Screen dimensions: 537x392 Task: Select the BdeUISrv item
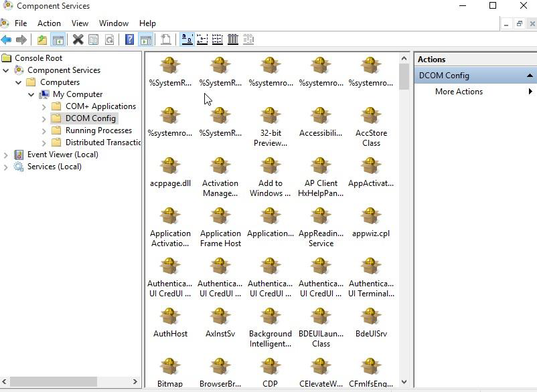371,322
